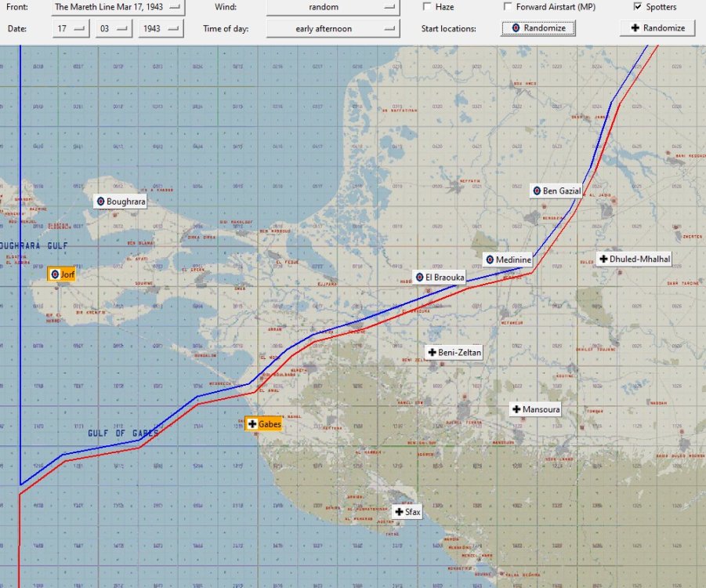This screenshot has height=588, width=706.
Task: Expand the Time of day dropdown
Action: [x=333, y=29]
